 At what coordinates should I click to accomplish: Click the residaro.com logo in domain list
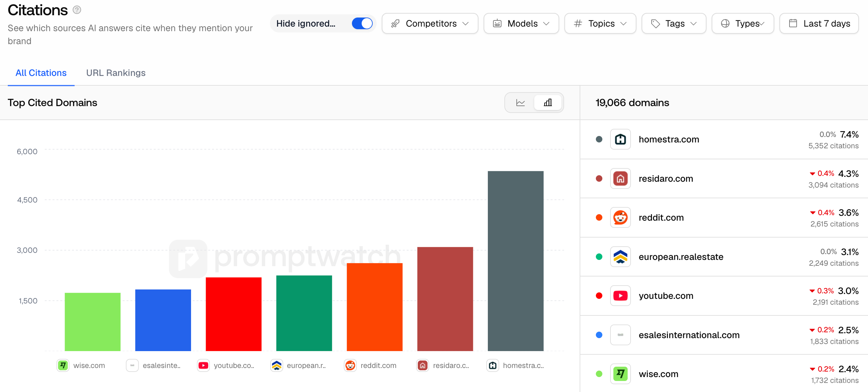click(620, 178)
